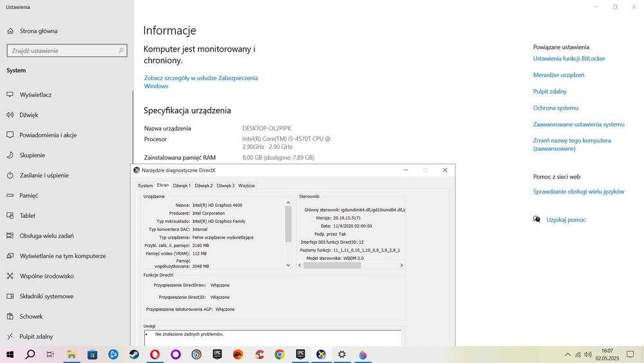This screenshot has height=363, width=644.
Task: Open volume control in system tray
Action: click(x=588, y=355)
